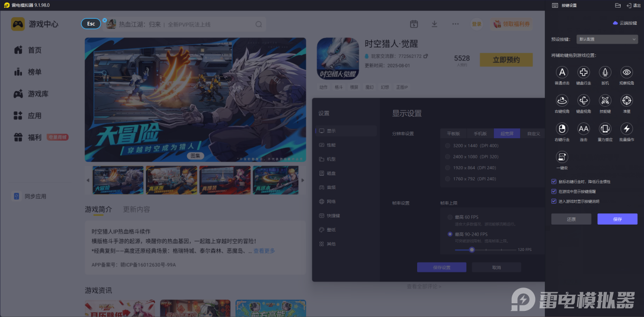Select the 准星 crosshair key icon
The height and width of the screenshot is (317, 644).
pyautogui.click(x=627, y=100)
